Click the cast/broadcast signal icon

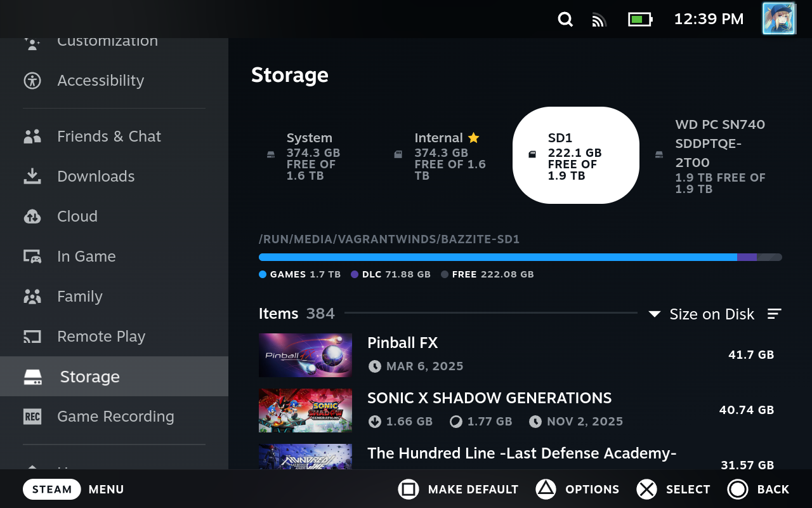599,20
